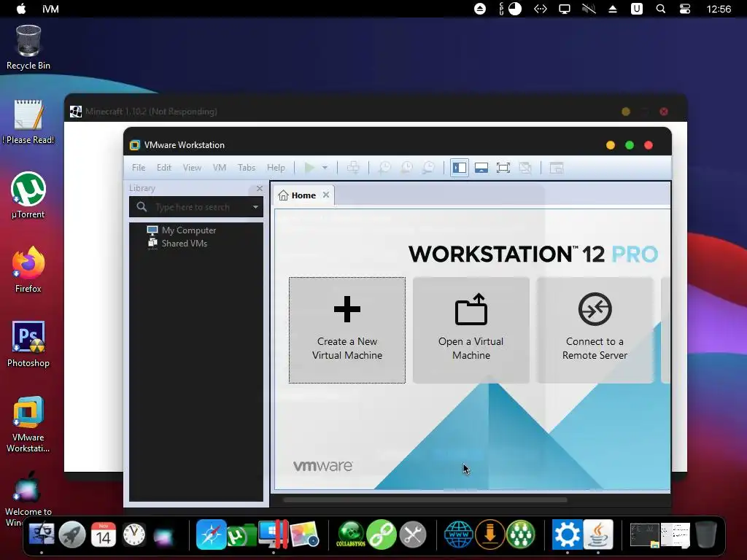Toggle the Show Library panel icon
Image resolution: width=747 pixels, height=560 pixels.
coord(460,168)
